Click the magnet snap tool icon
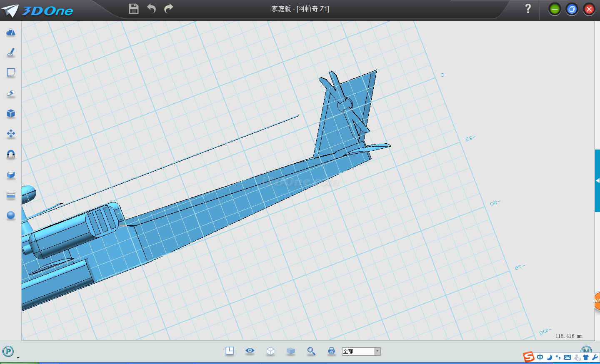 pos(11,155)
